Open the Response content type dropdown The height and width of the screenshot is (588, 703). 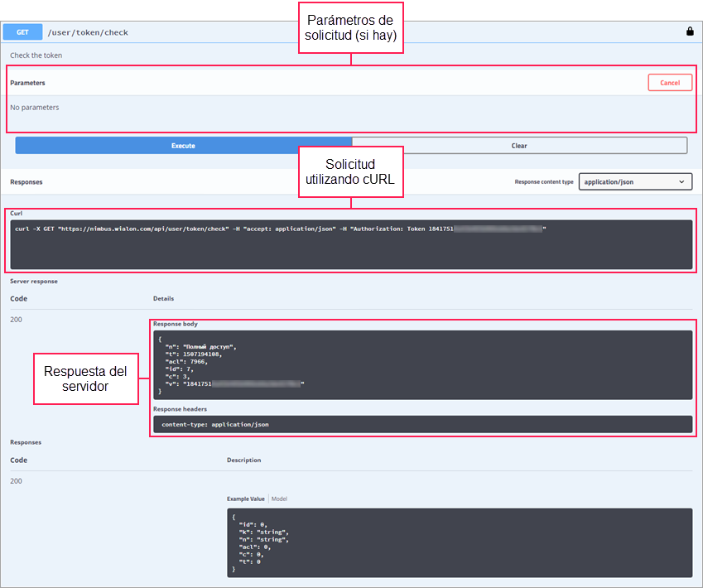tap(635, 181)
